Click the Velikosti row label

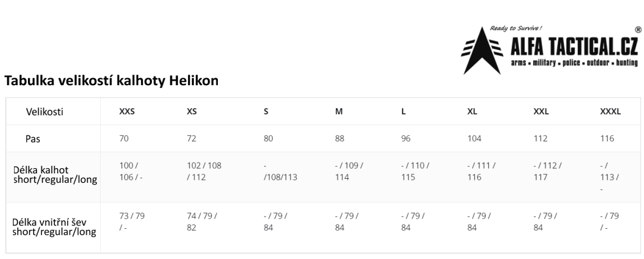[45, 112]
